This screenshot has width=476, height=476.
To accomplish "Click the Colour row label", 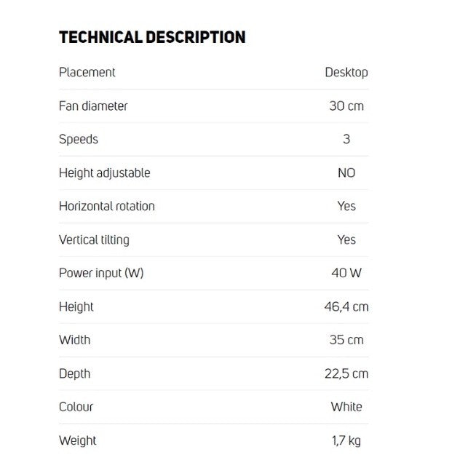I will coord(76,407).
